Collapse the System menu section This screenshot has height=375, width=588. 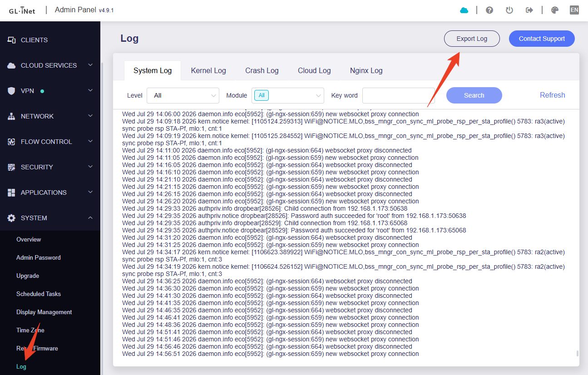(x=50, y=218)
